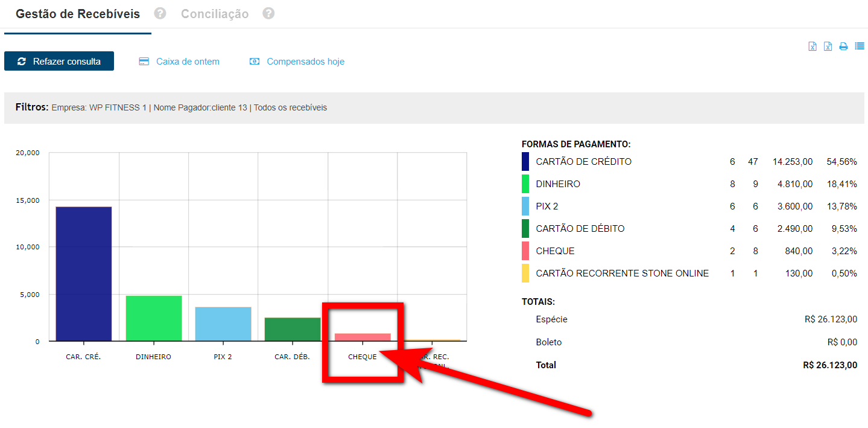Click yellow CARTÃO RECORRENTE STONE ONLINE swatch
This screenshot has width=868, height=428.
[525, 273]
